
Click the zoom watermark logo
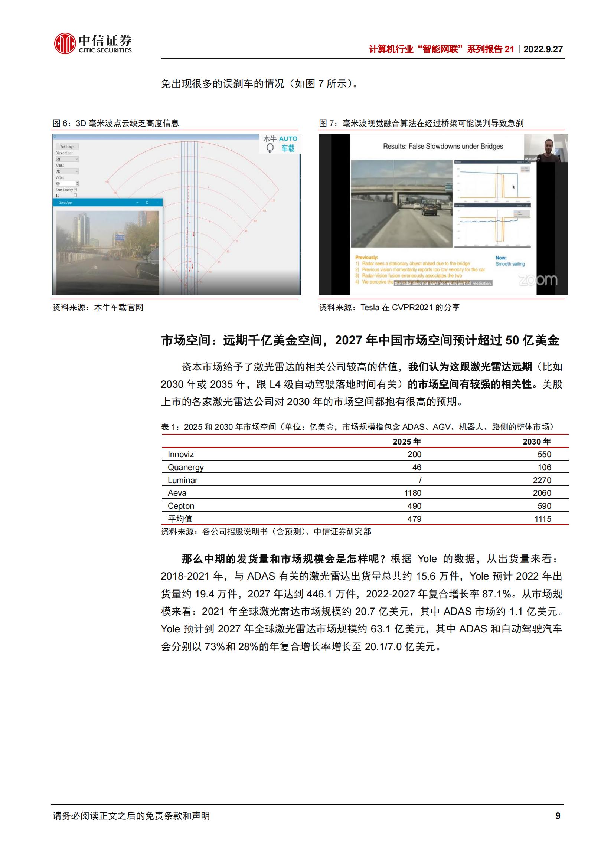(537, 280)
